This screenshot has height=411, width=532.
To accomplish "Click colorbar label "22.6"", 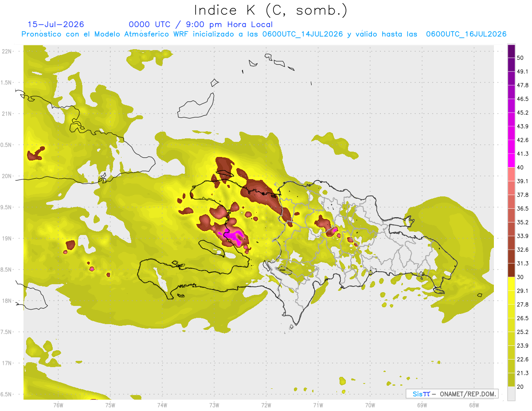I will (523, 359).
